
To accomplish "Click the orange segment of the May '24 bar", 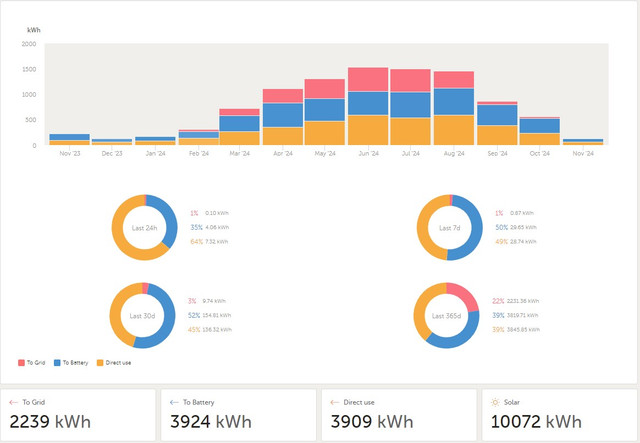I will tap(324, 133).
